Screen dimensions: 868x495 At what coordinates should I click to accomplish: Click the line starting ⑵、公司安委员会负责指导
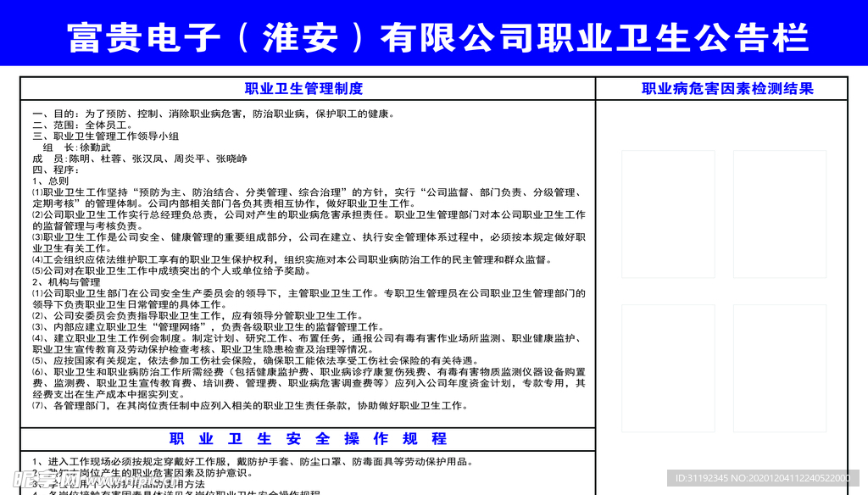pyautogui.click(x=198, y=315)
